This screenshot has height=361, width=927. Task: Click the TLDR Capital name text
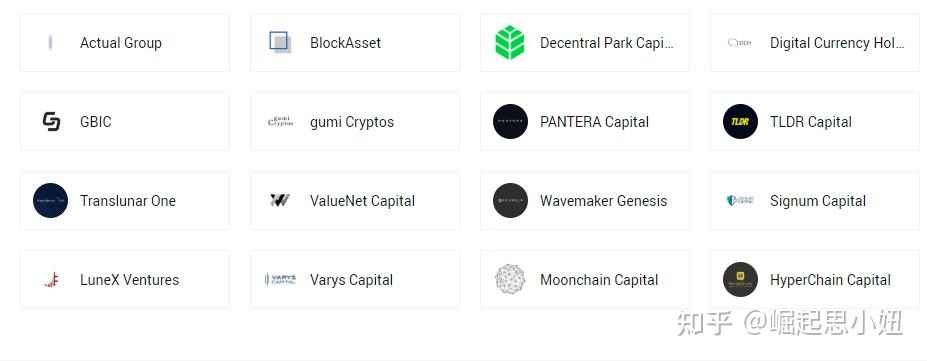tap(811, 122)
